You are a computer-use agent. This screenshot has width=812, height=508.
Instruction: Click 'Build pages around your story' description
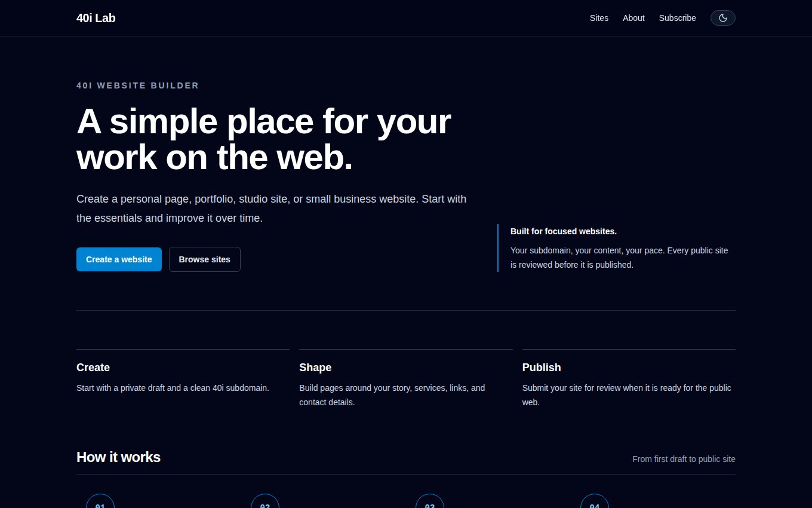(392, 395)
